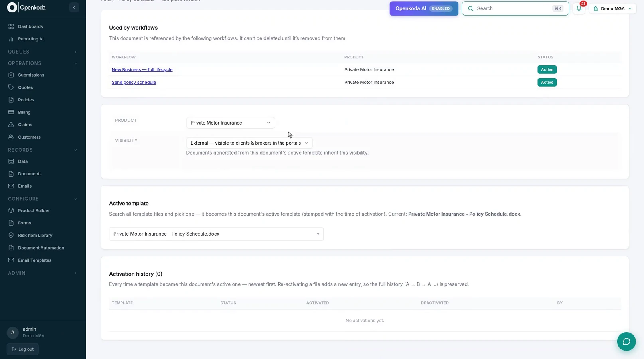Open Reporting AI in the sidebar
The image size is (644, 359).
pyautogui.click(x=31, y=39)
